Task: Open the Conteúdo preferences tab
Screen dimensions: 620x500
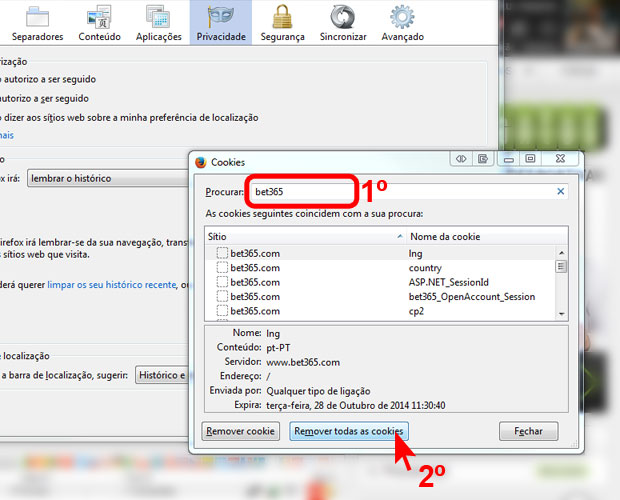Action: (x=99, y=23)
